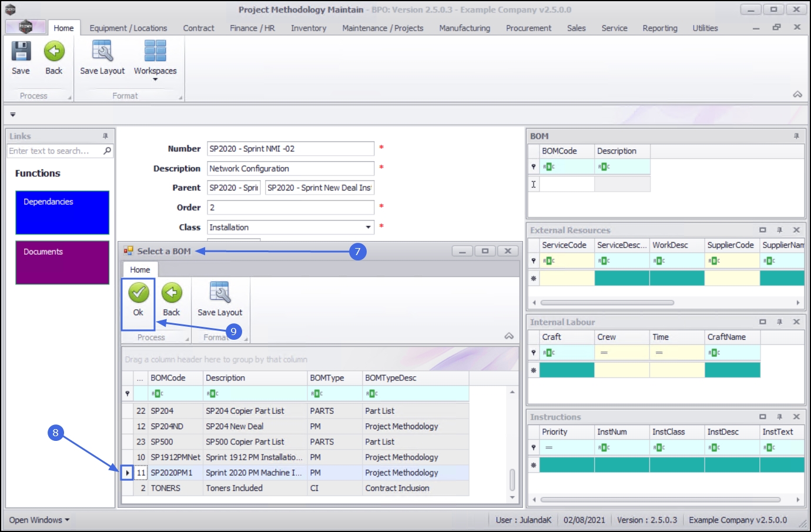The image size is (811, 532).
Task: Click the blue Dependancies tile
Action: tap(62, 212)
